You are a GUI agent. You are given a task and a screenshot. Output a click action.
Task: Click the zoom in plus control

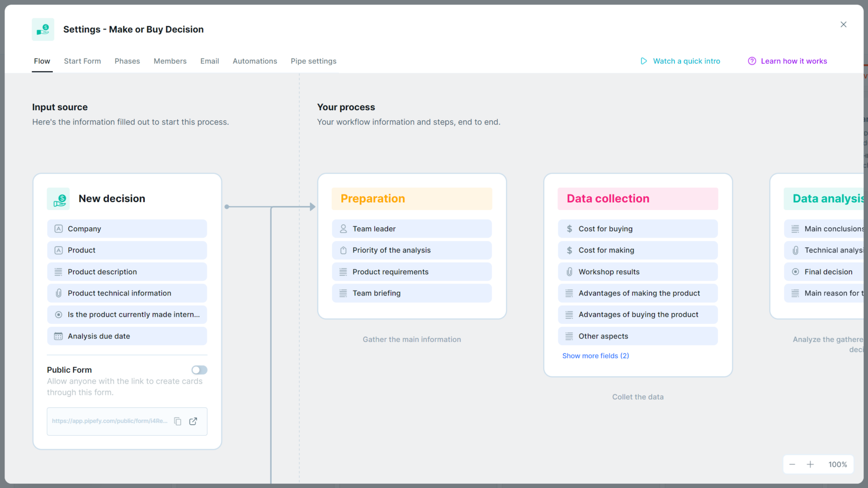coord(811,464)
